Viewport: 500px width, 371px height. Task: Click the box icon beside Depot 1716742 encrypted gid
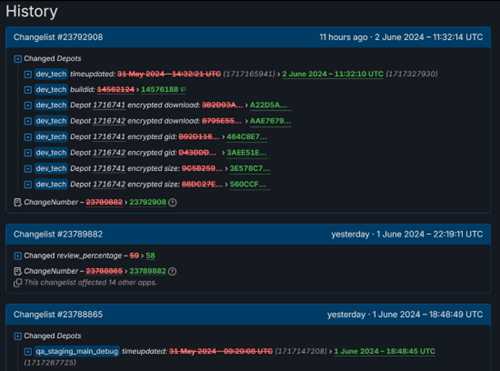tap(28, 153)
